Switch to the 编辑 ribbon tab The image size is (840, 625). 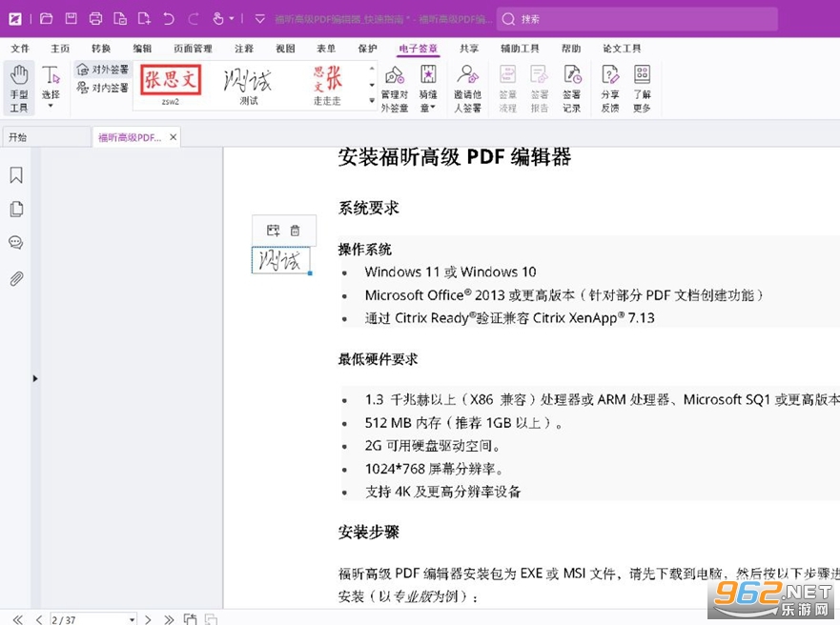click(x=142, y=49)
